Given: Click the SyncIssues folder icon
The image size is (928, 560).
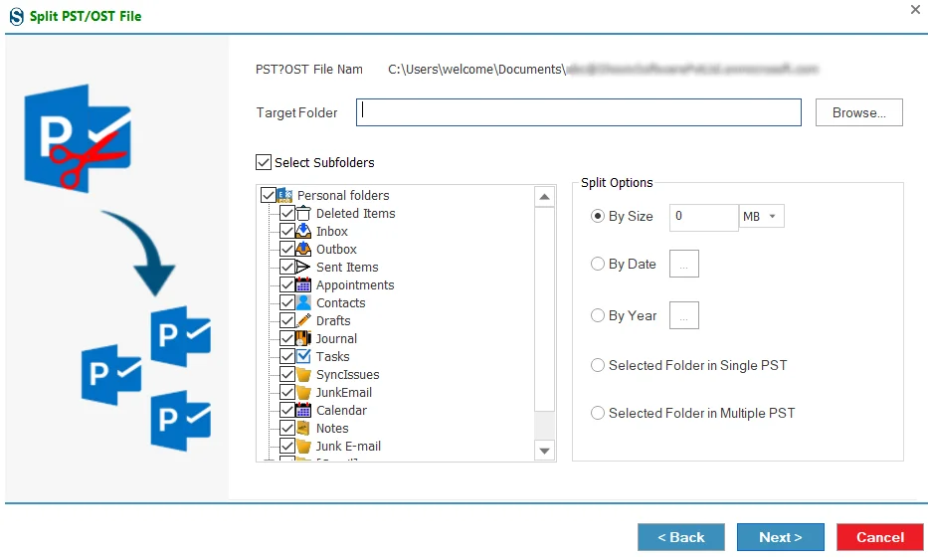Looking at the screenshot, I should point(303,374).
